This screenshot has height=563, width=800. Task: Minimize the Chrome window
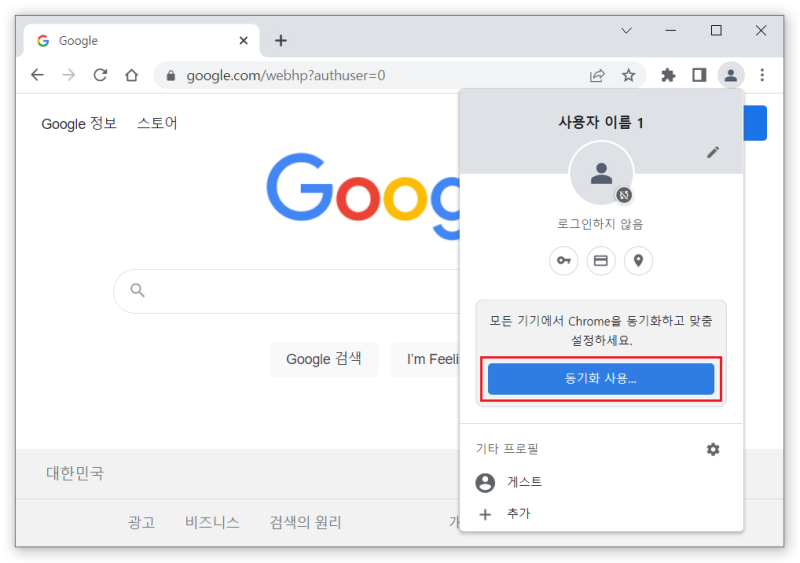pos(671,31)
